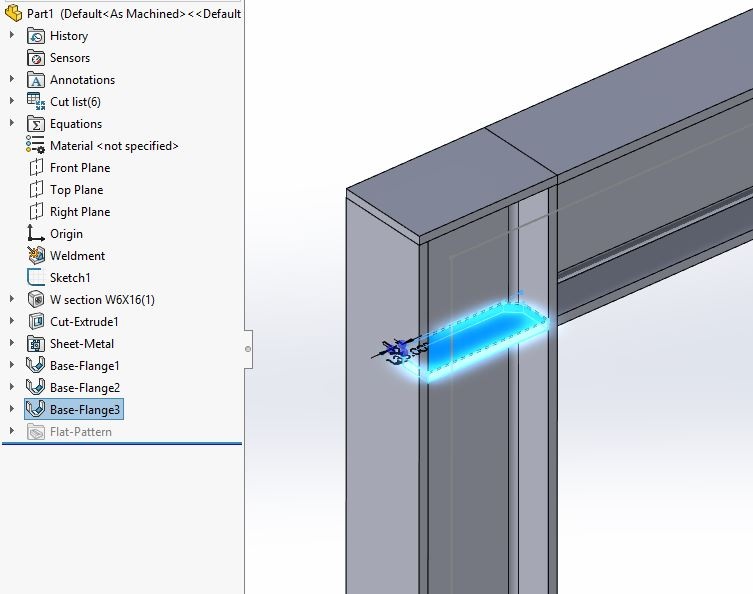Image resolution: width=753 pixels, height=594 pixels.
Task: Click the Part1 part icon
Action: 13,13
